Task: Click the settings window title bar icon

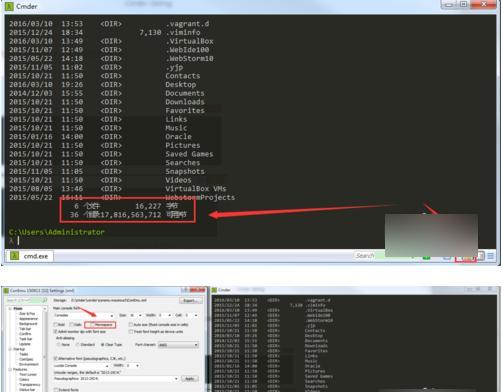Action: [6, 290]
